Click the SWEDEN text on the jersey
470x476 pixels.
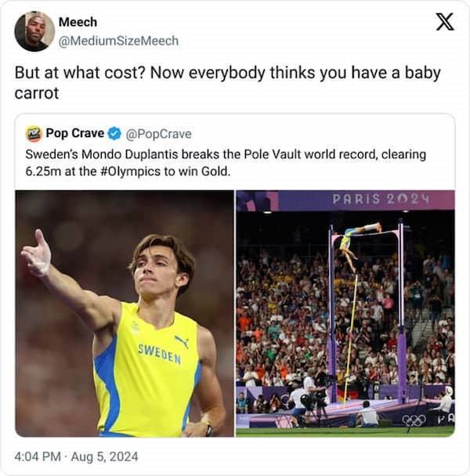[159, 352]
